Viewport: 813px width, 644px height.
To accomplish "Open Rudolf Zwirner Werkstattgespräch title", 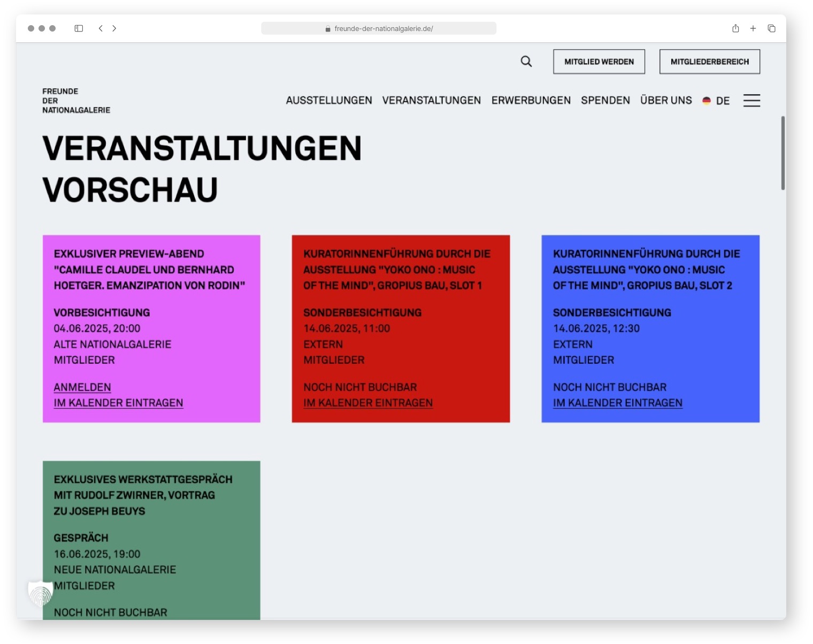I will coord(143,495).
